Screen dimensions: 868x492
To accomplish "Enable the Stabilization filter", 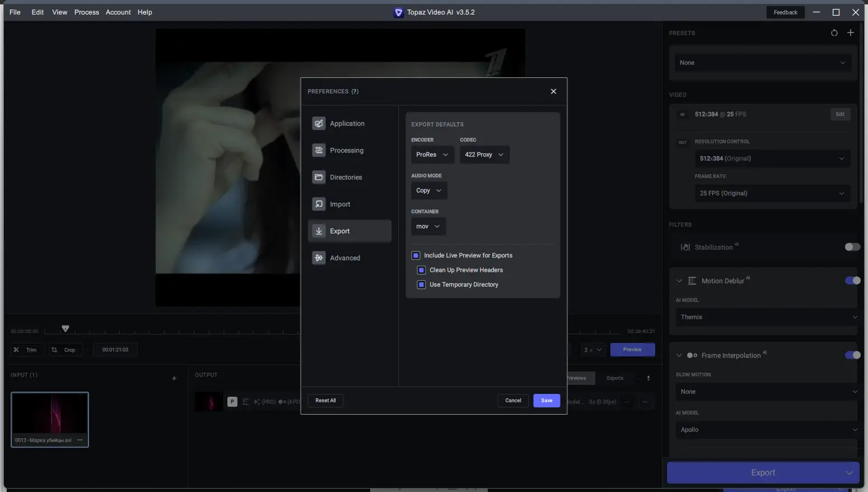I will [x=852, y=247].
